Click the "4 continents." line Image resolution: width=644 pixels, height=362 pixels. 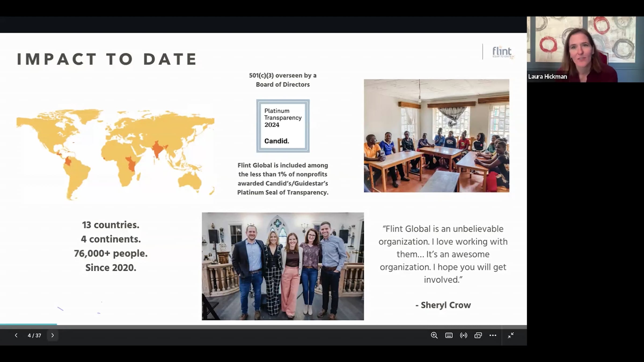[x=111, y=239]
